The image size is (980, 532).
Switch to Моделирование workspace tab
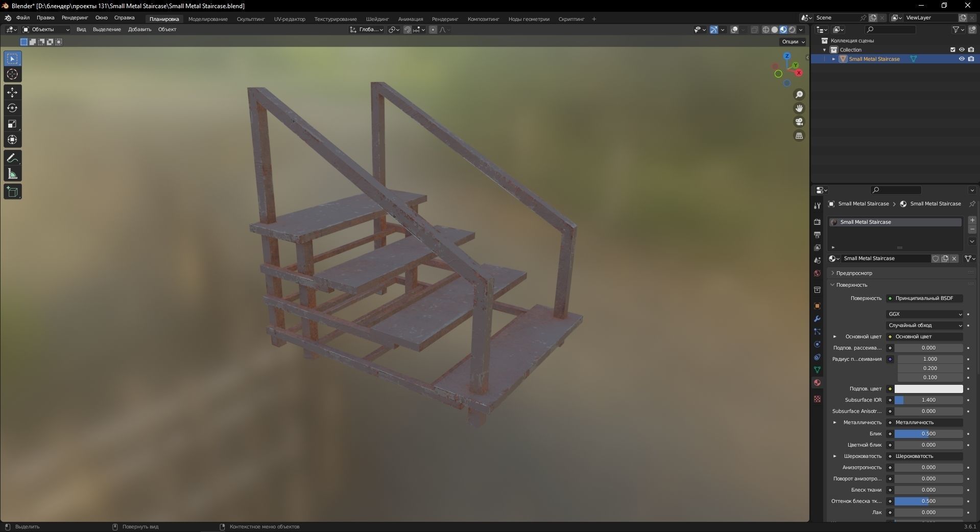coord(208,19)
